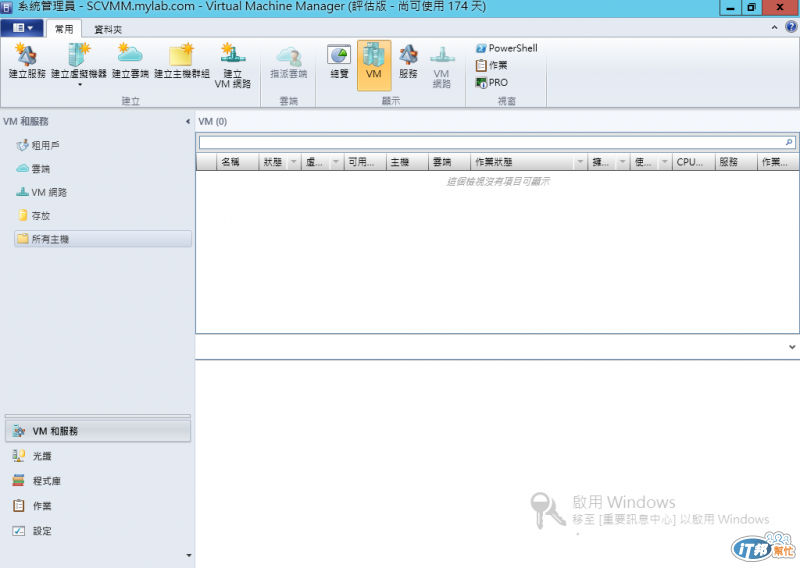This screenshot has height=568, width=800.
Task: Open dropdown arrow under 建立虛擬機器
Action: 80,85
